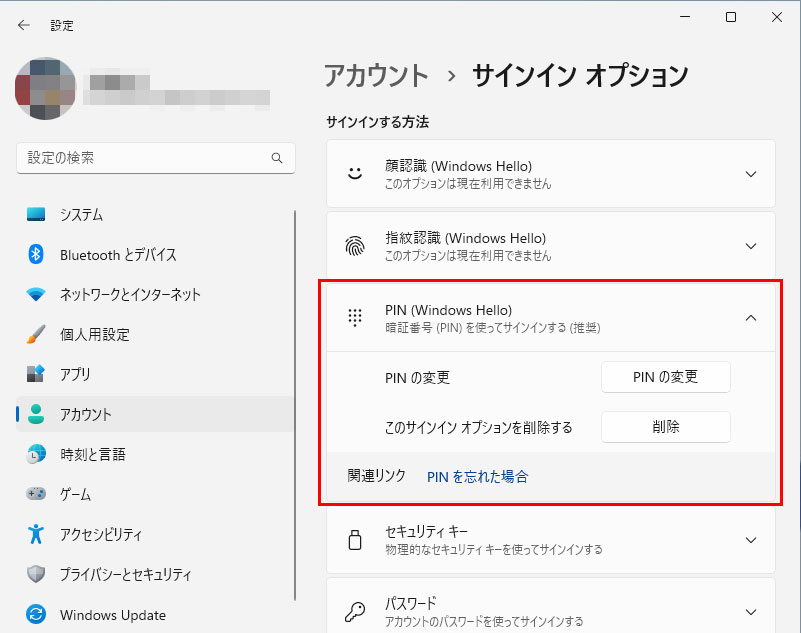Image resolution: width=801 pixels, height=633 pixels.
Task: Click the accessibility figure icon
Action: coord(36,534)
